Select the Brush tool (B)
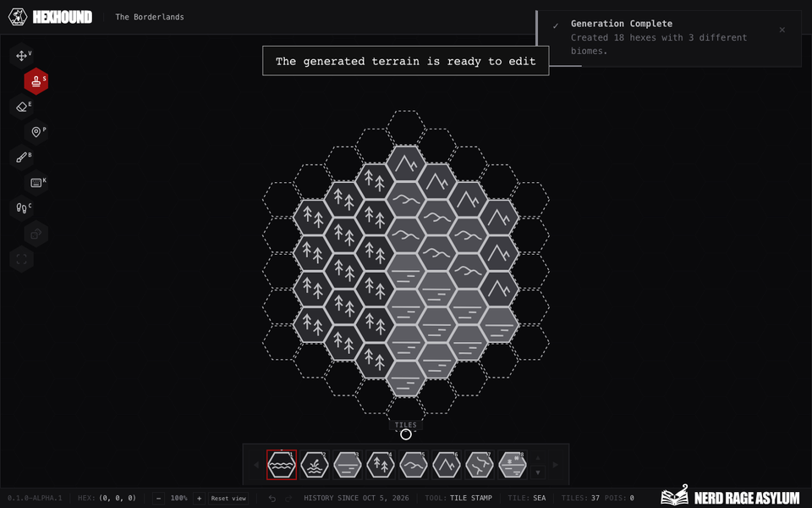812x508 pixels. tap(22, 157)
